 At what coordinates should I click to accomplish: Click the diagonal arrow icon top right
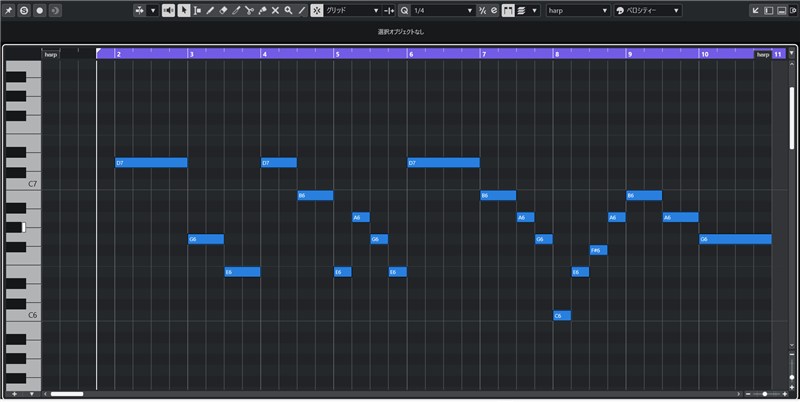click(x=756, y=10)
